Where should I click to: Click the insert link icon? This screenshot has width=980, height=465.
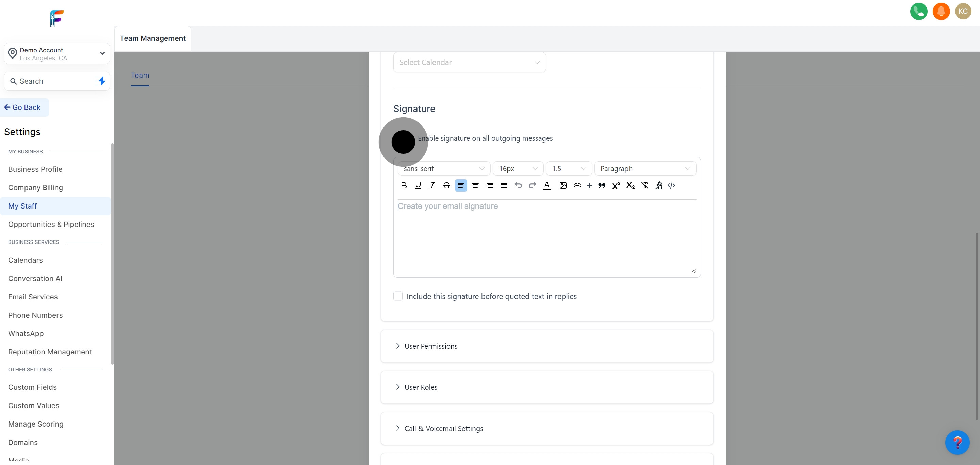tap(577, 185)
